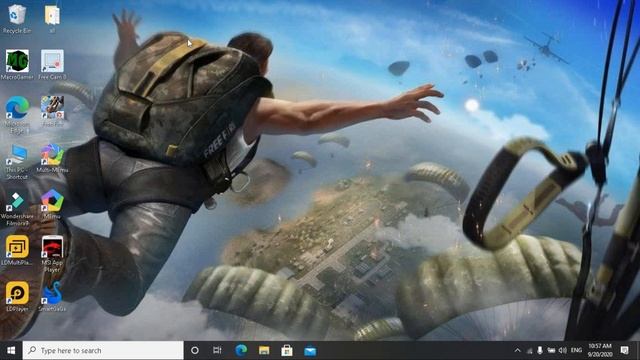Screen dimensions: 640x360
Task: Open the Mail app on the taskbar
Action: [310, 351]
